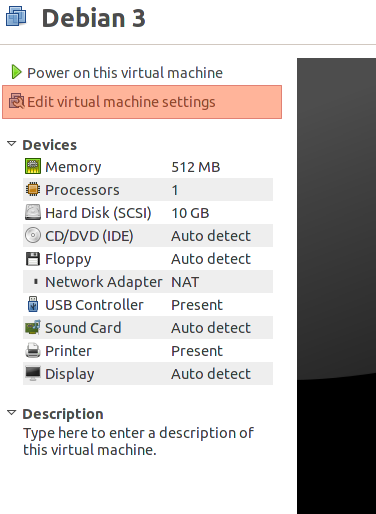Select the Hard Disk (SCSI) drive icon
Screen dimensions: 376x514
pyautogui.click(x=33, y=212)
